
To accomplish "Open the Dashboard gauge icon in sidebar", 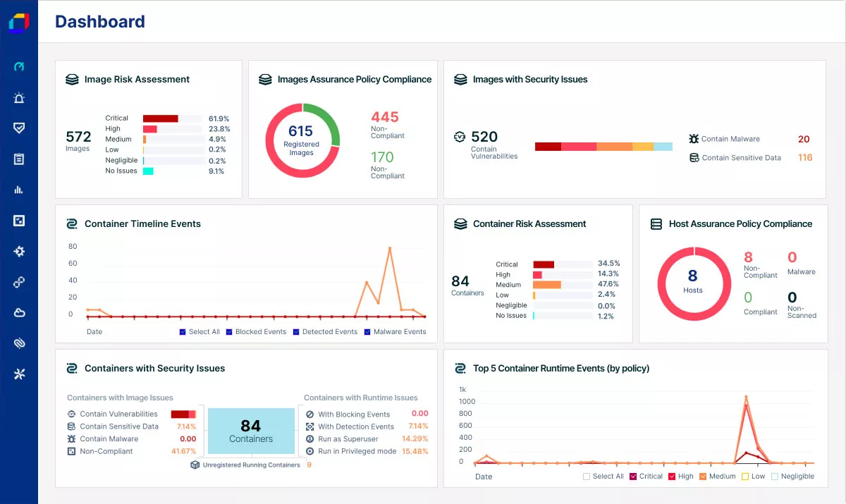I will point(19,66).
